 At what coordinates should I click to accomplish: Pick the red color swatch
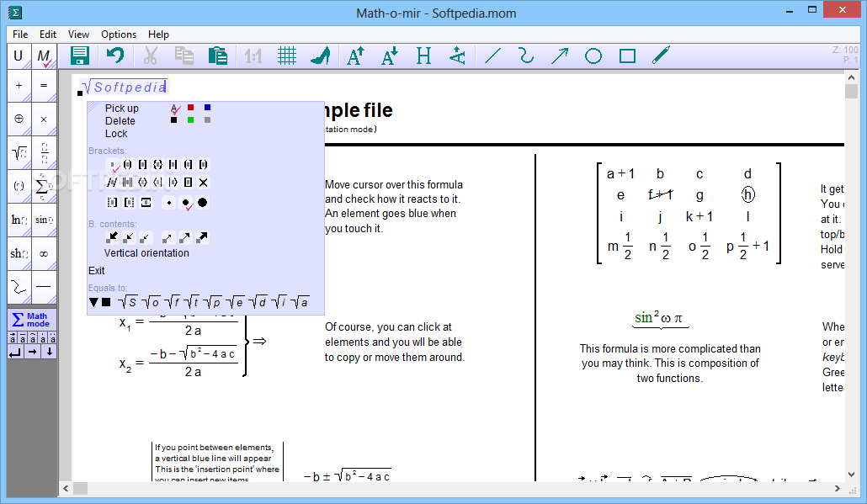191,107
